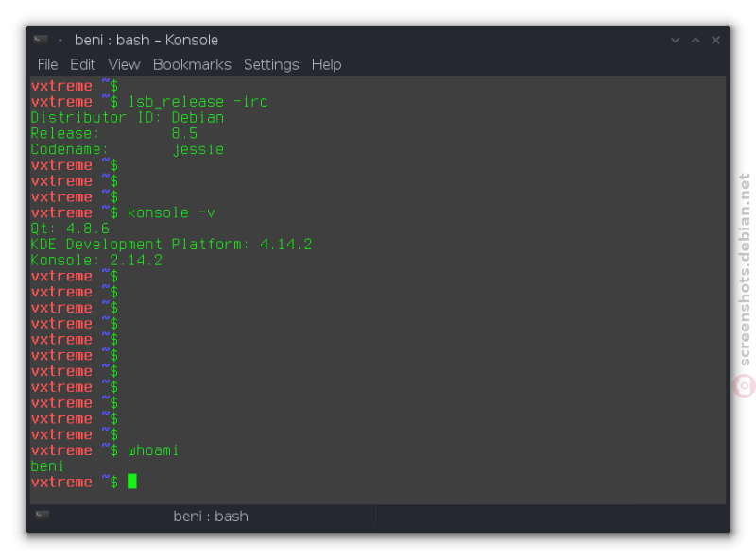Click the 'Distributor ID: Debian' output line
The width and height of the screenshot is (756, 559).
point(128,118)
